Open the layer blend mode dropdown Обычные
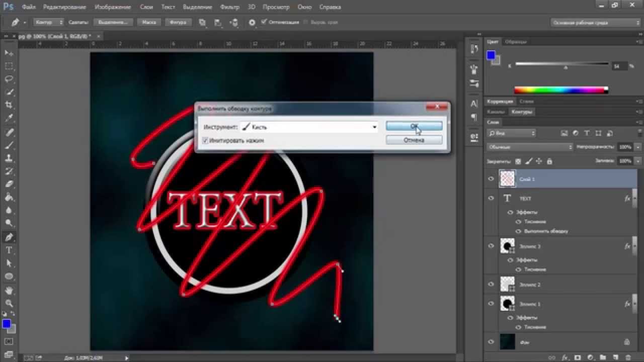The image size is (644, 362). point(530,147)
